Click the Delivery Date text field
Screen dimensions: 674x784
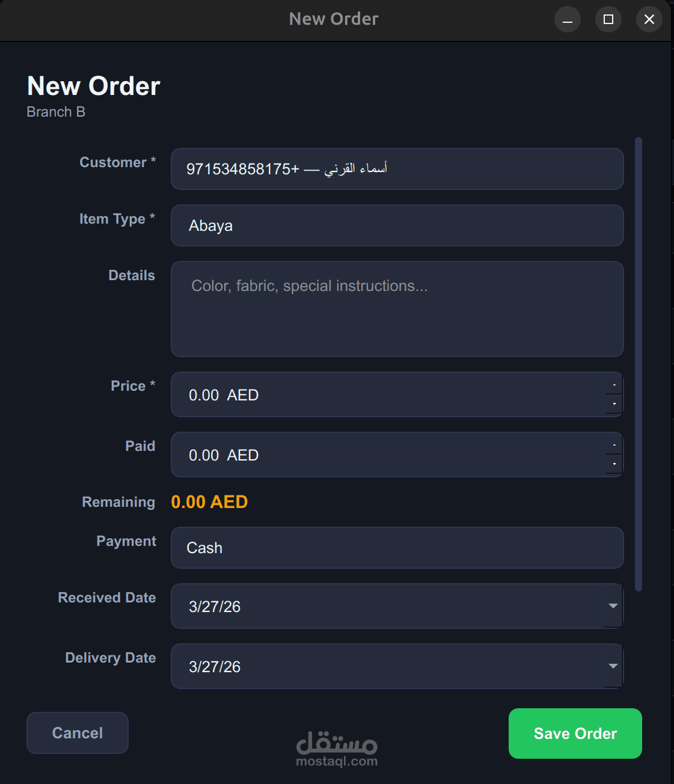385,667
